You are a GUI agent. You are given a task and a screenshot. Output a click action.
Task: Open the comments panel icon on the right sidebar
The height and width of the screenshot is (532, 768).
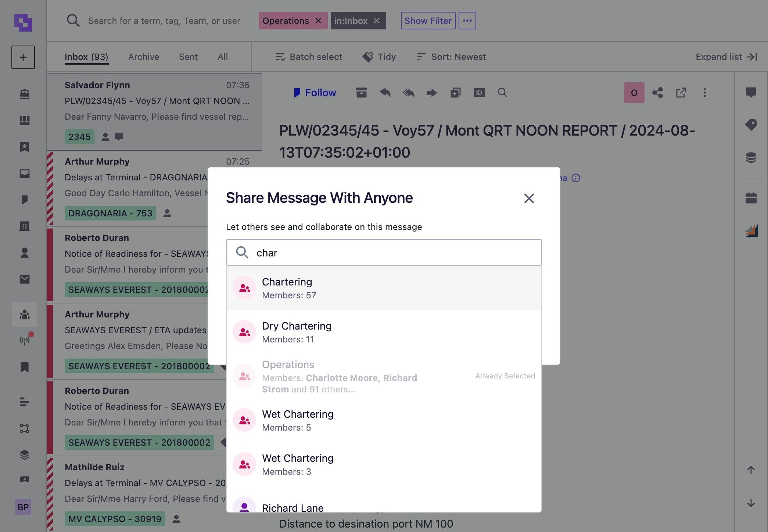click(751, 93)
